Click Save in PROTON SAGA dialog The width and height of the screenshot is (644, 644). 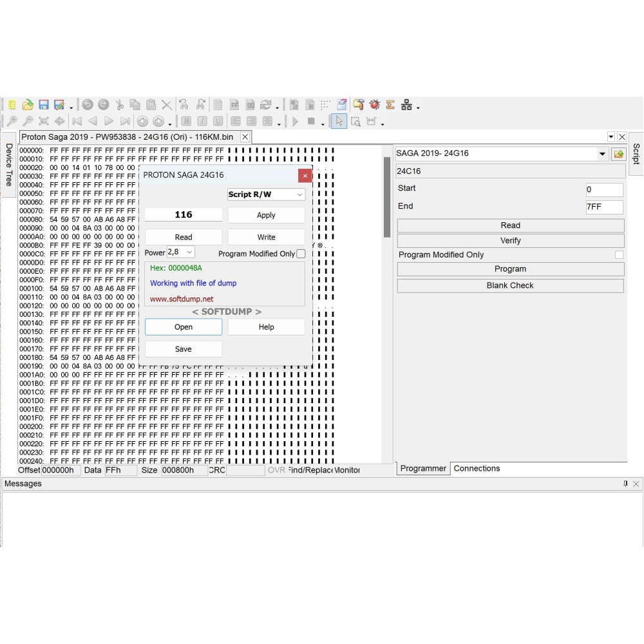pos(184,348)
